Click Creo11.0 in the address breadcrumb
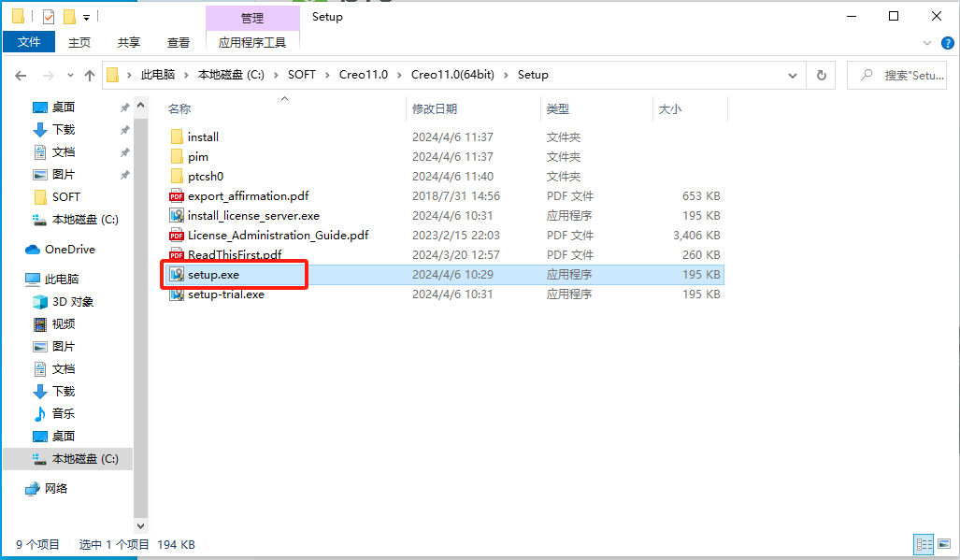This screenshot has height=560, width=960. (364, 75)
